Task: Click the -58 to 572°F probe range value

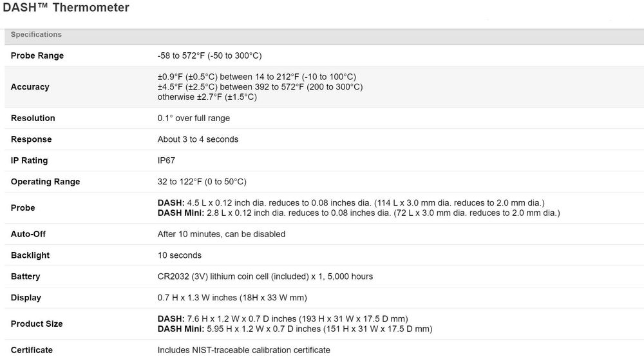Action: point(209,55)
